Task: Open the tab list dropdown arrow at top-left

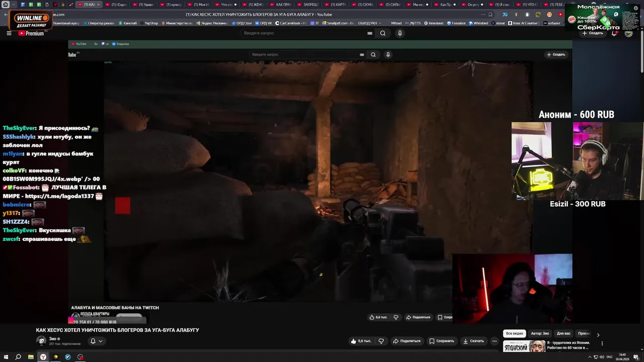Action: point(13,5)
